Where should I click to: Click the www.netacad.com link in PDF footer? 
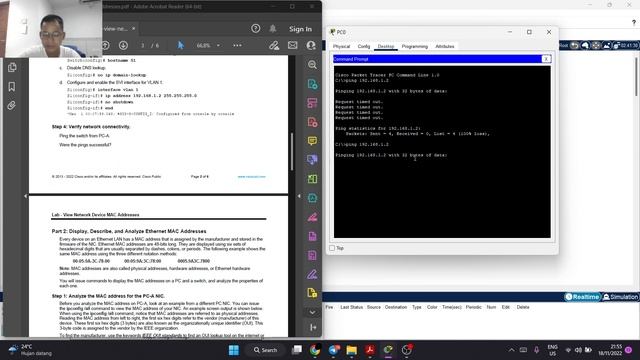tap(251, 177)
